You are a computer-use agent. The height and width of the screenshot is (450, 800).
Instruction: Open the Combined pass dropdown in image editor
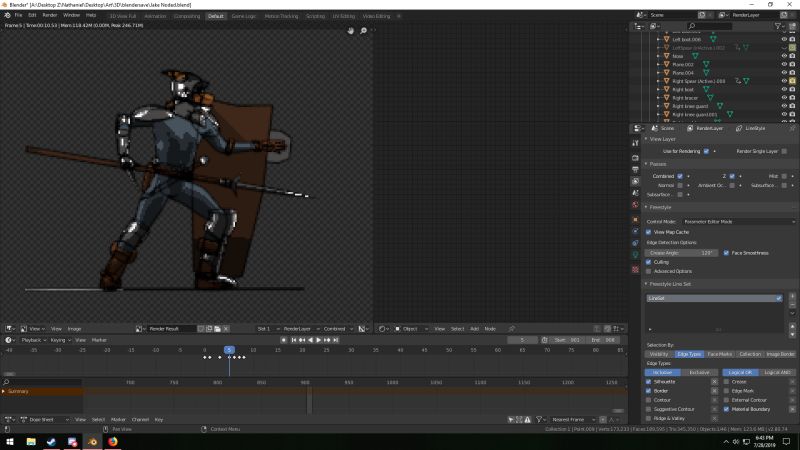(x=338, y=329)
